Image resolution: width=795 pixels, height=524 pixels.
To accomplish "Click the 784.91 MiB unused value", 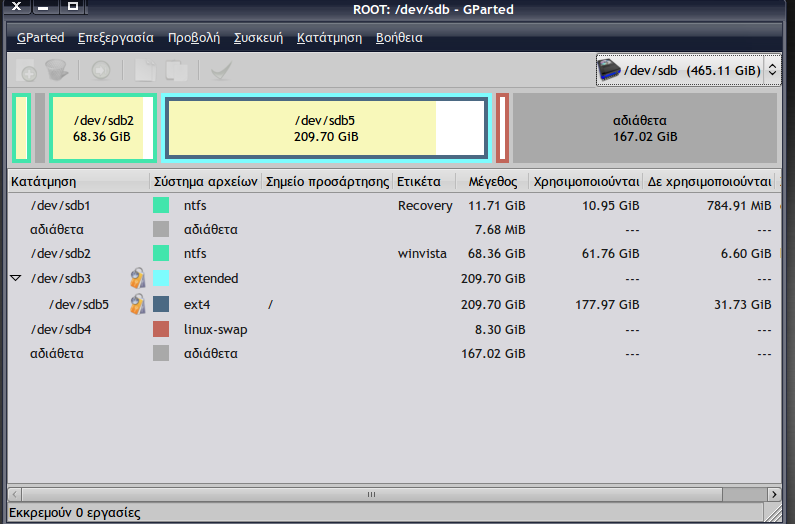I will (739, 205).
